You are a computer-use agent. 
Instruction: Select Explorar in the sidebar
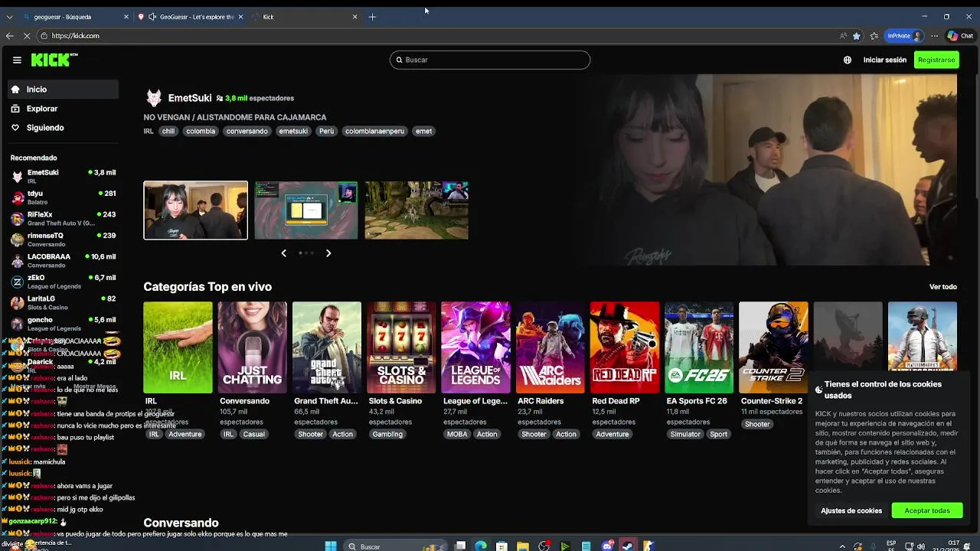coord(64,109)
